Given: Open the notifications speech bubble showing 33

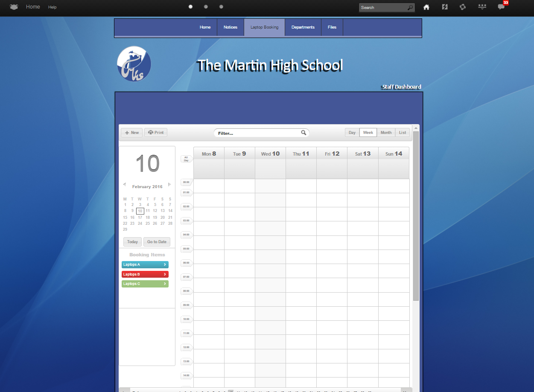Looking at the screenshot, I should click(x=502, y=7).
